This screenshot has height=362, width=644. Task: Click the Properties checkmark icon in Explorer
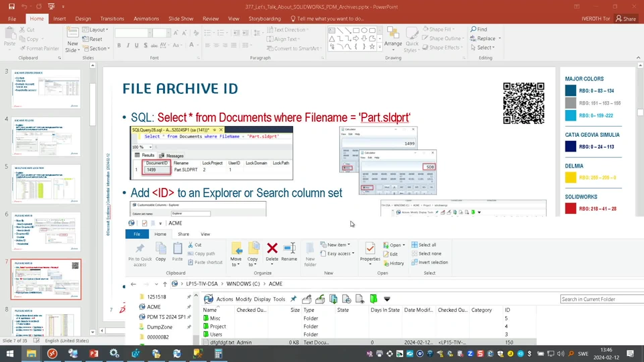370,248
